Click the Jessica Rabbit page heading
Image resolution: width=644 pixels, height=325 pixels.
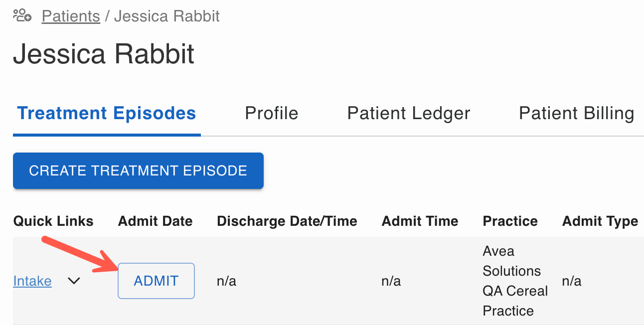point(104,54)
